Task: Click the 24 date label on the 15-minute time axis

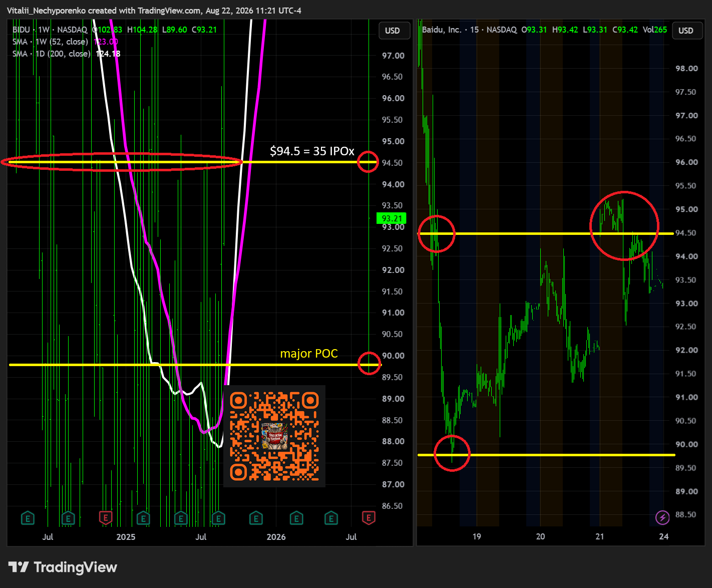Action: coord(664,536)
